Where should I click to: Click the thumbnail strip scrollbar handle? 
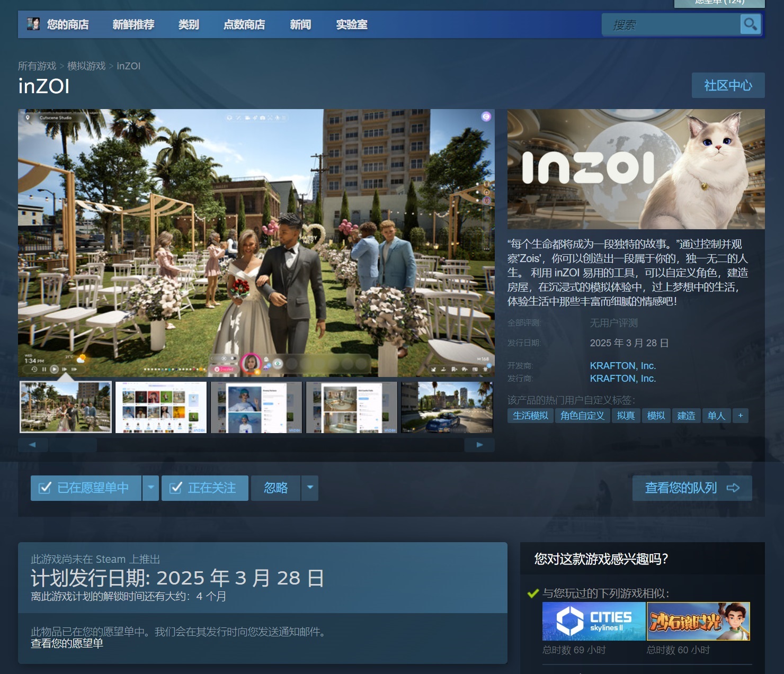73,445
